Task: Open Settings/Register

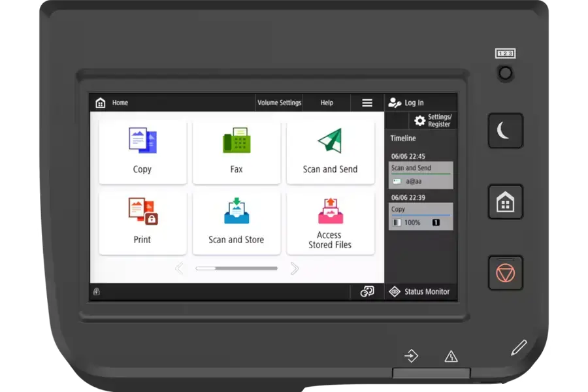Action: point(433,121)
